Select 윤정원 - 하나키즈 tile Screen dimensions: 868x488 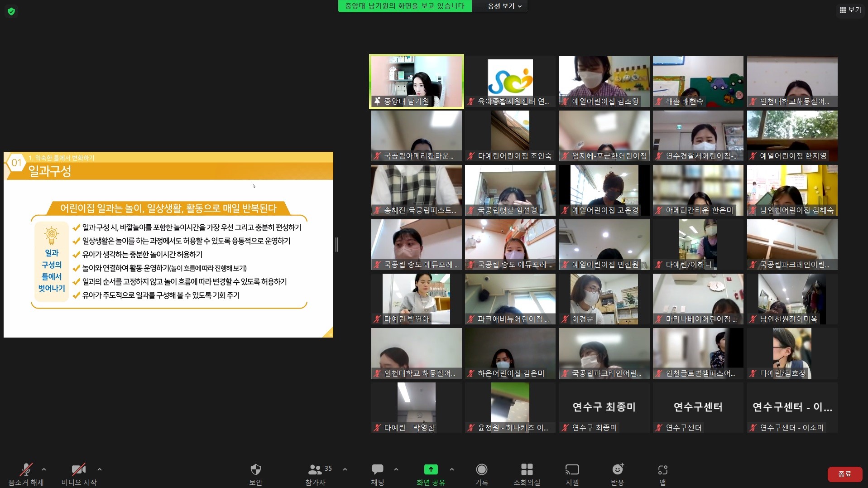[x=510, y=408]
